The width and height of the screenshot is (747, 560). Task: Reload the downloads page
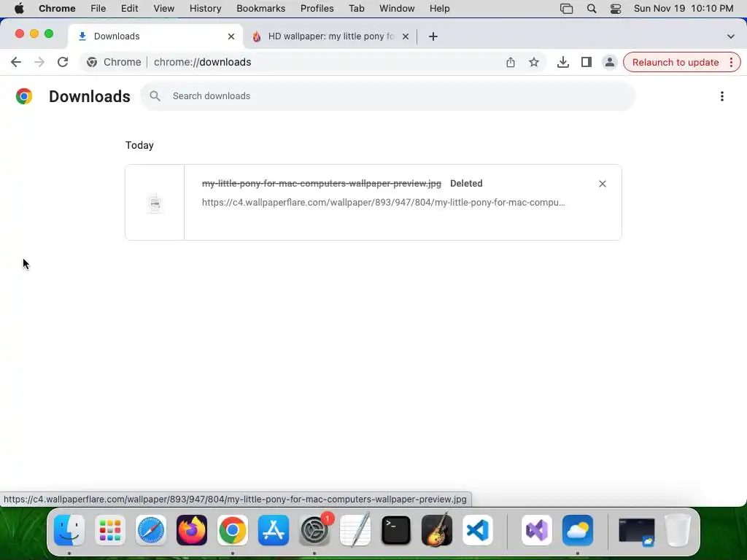pos(63,63)
